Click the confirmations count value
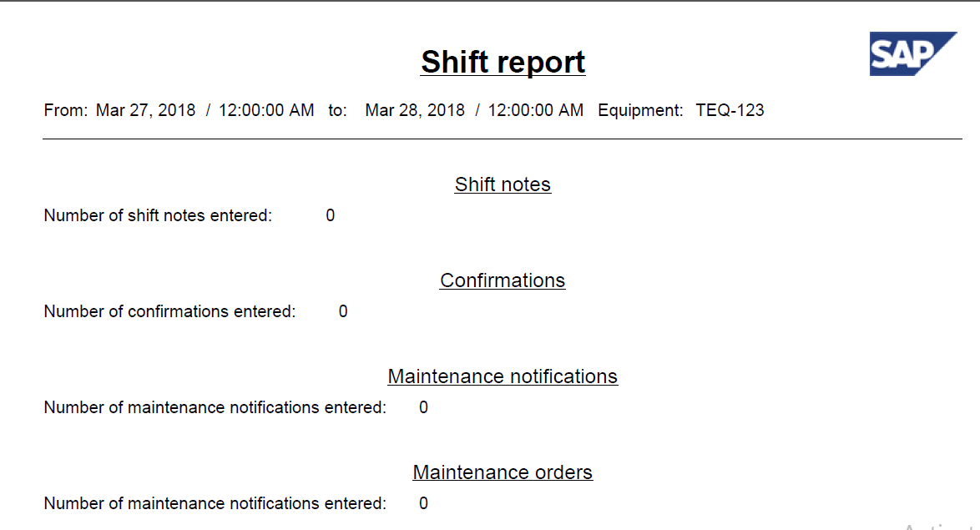The image size is (980, 530). (343, 311)
